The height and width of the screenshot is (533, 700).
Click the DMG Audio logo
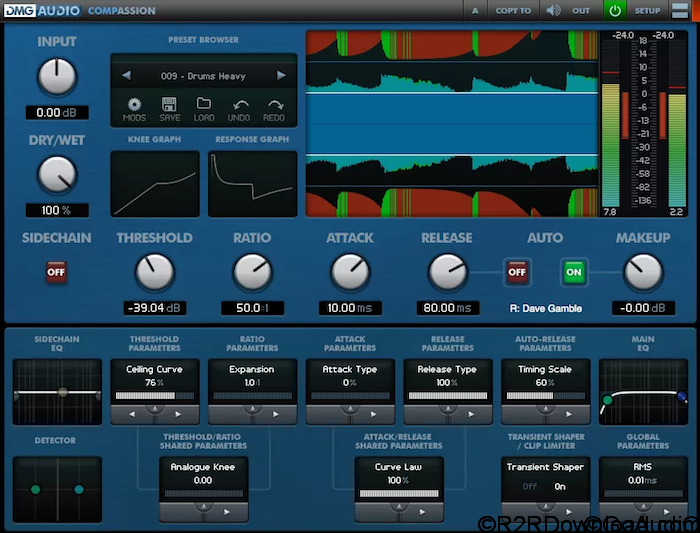point(42,10)
